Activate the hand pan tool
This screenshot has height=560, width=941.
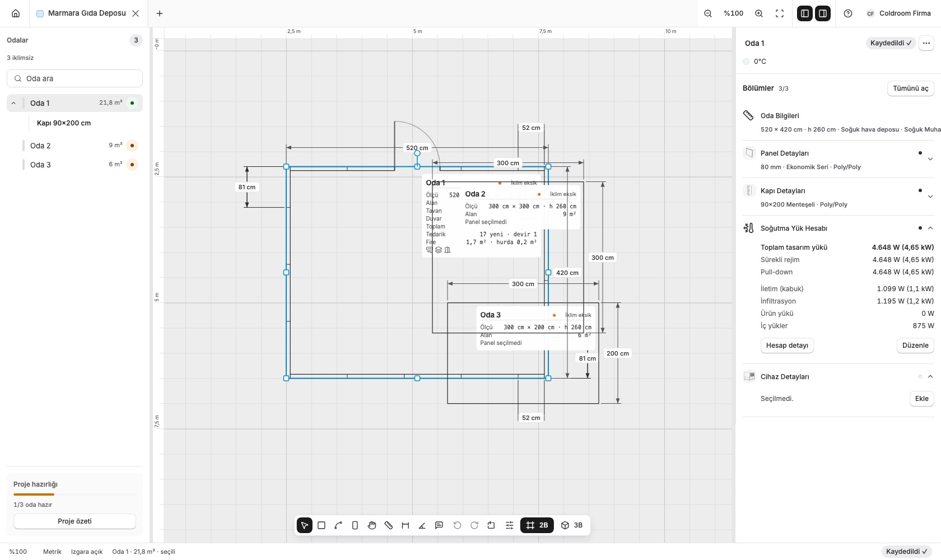[x=372, y=525]
